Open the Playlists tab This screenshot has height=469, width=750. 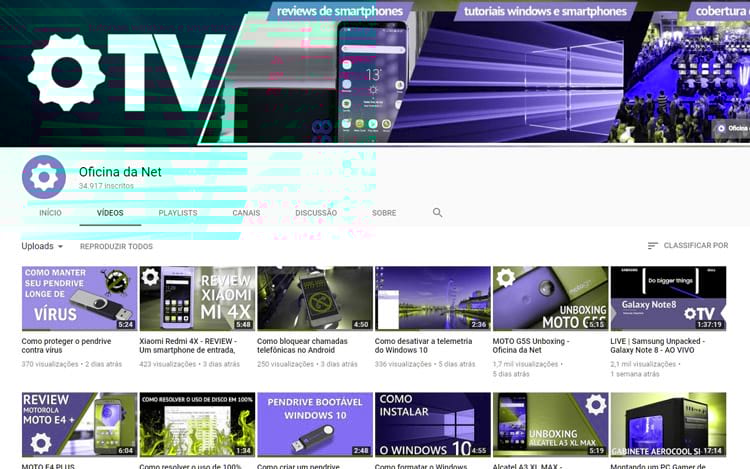[177, 213]
